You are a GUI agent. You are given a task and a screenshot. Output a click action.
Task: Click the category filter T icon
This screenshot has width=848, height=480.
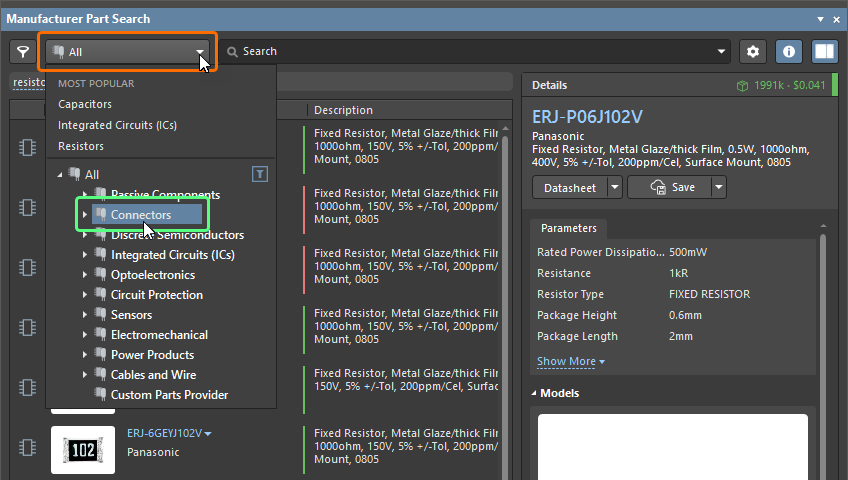click(260, 174)
